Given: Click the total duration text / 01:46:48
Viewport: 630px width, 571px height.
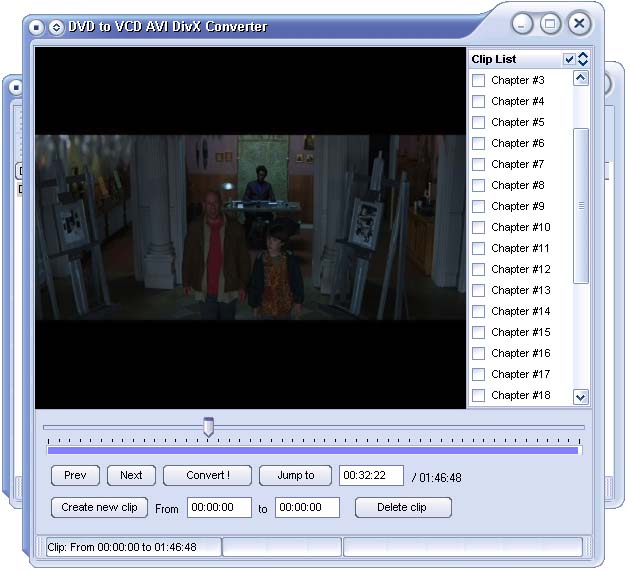Looking at the screenshot, I should point(437,478).
